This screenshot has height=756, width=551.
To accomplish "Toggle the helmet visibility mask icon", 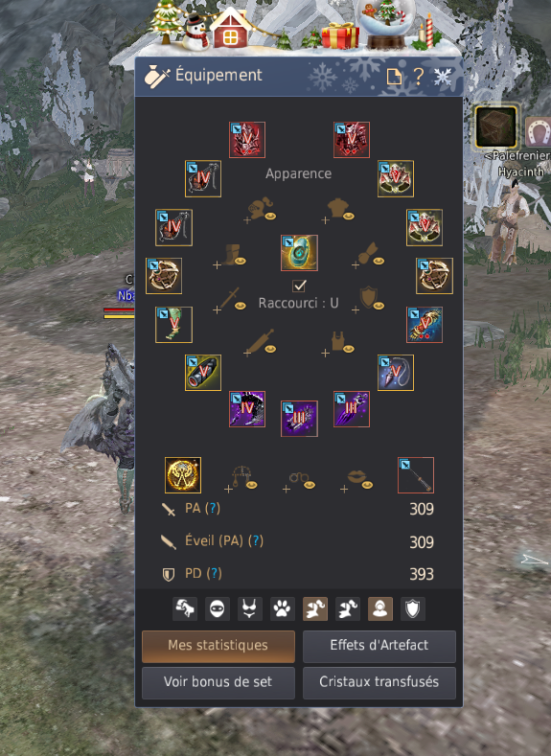I will (218, 609).
